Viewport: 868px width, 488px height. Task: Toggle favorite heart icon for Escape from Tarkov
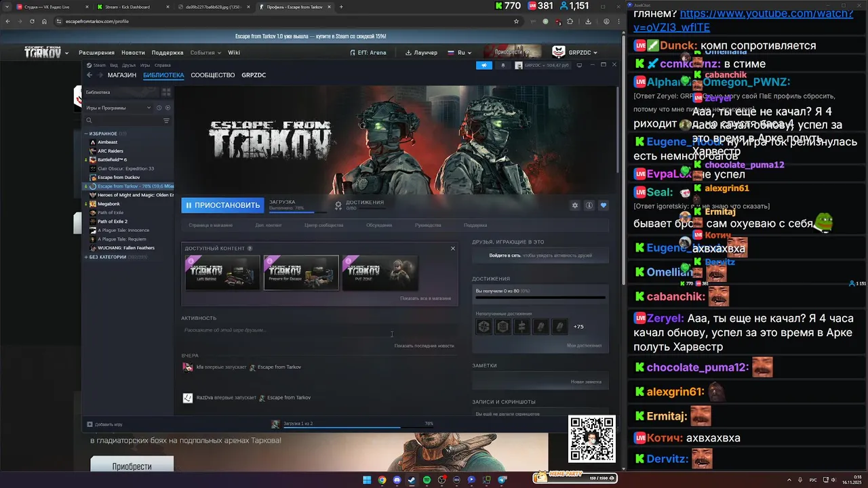(x=604, y=205)
